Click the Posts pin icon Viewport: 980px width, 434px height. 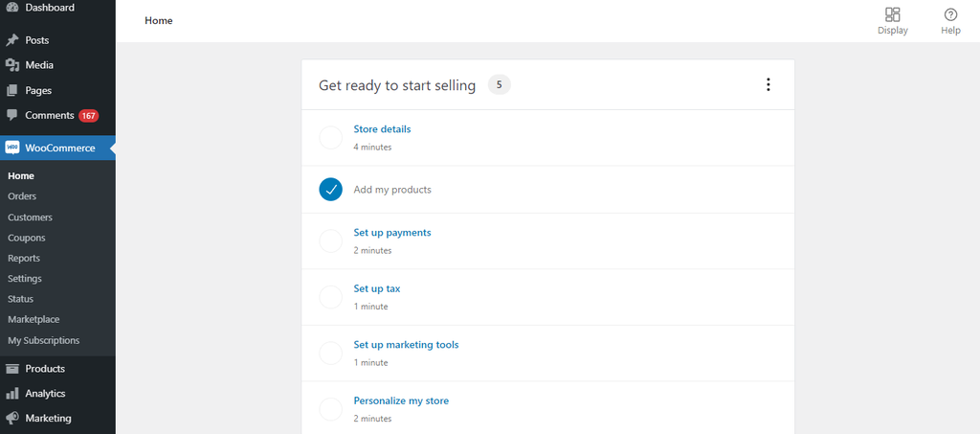(11, 40)
